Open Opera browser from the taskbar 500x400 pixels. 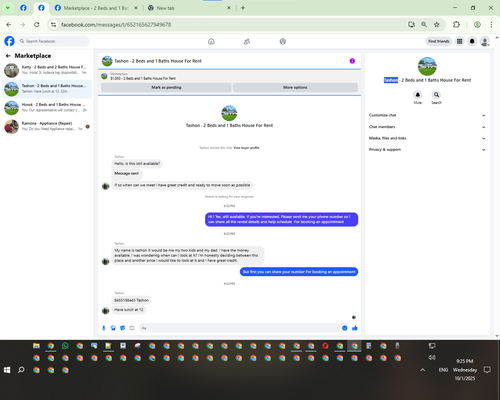pos(325,346)
